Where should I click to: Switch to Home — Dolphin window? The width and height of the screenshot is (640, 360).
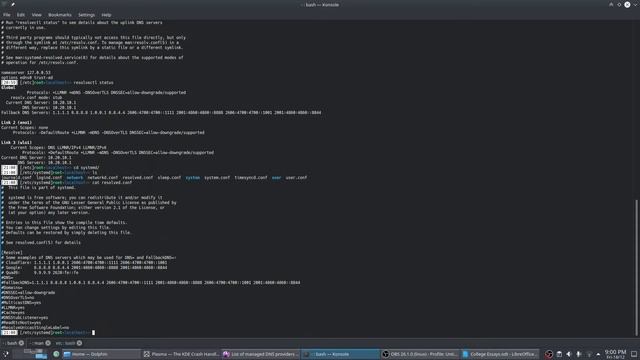pos(101,354)
